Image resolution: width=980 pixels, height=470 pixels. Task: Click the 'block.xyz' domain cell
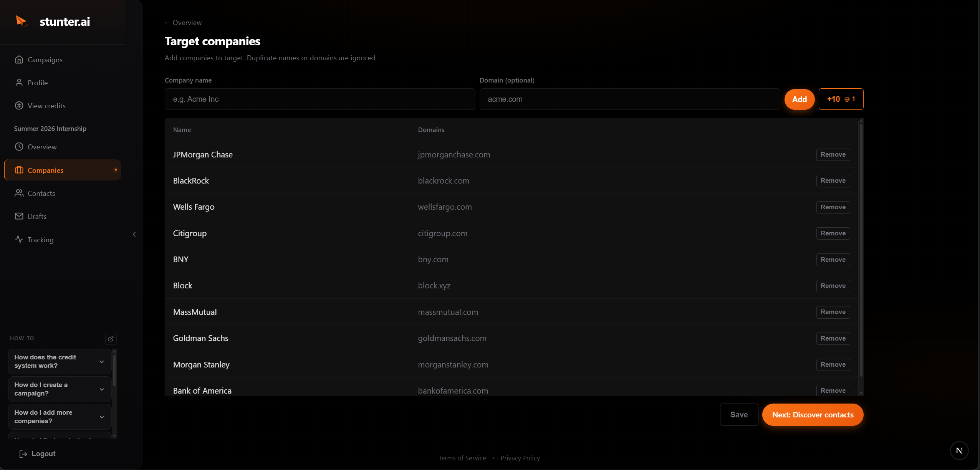tap(434, 286)
